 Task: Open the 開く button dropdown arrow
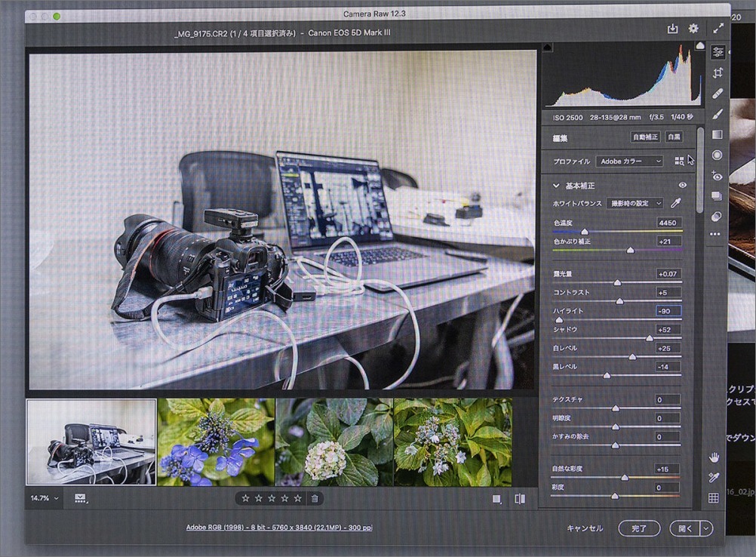[706, 528]
